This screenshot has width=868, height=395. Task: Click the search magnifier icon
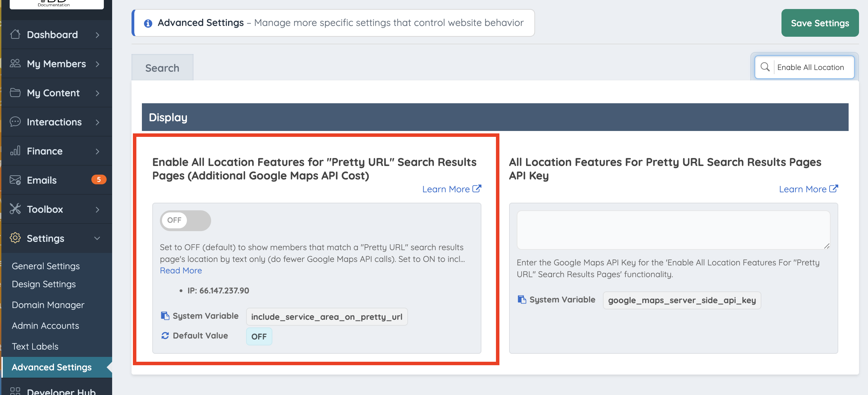point(765,67)
